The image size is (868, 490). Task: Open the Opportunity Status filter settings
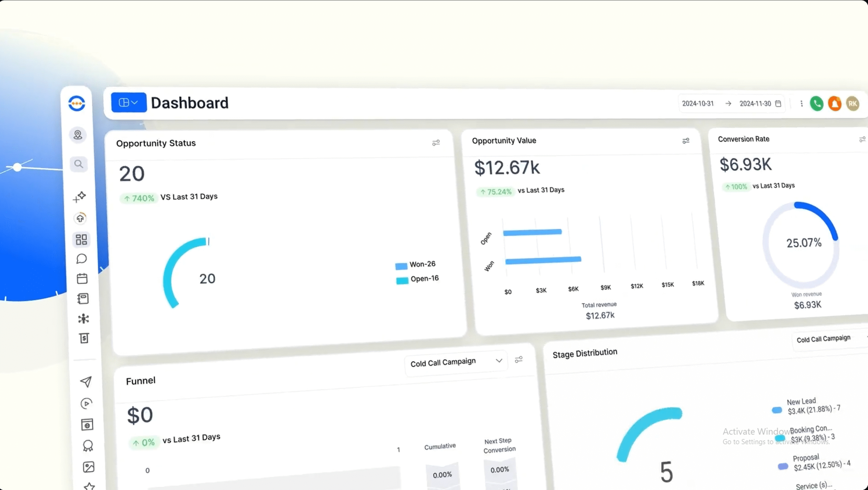[436, 143]
